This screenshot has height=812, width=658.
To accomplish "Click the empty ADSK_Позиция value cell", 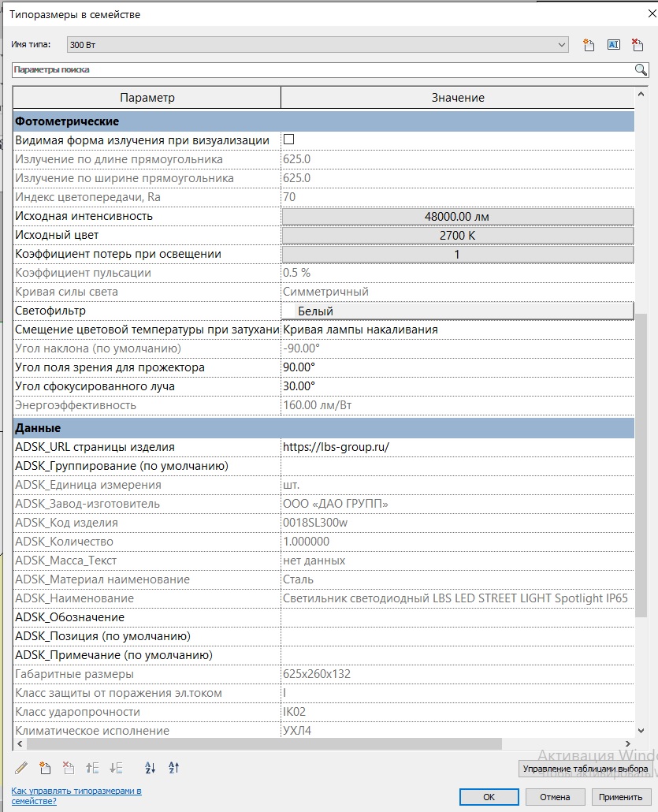I will 458,636.
